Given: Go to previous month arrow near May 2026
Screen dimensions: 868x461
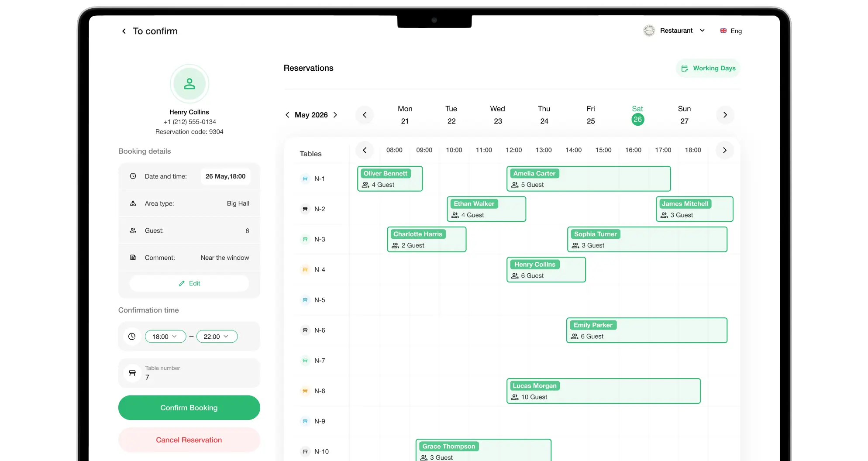Looking at the screenshot, I should click(x=287, y=115).
